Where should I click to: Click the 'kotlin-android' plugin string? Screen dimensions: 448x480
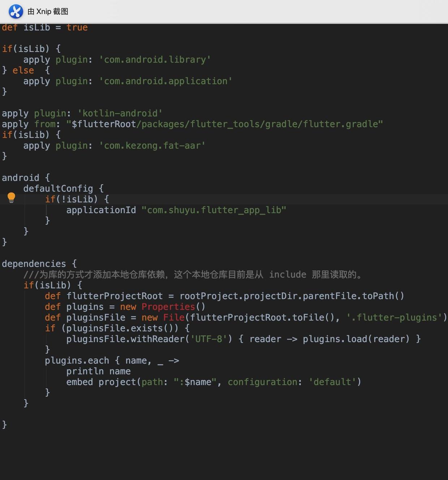120,113
